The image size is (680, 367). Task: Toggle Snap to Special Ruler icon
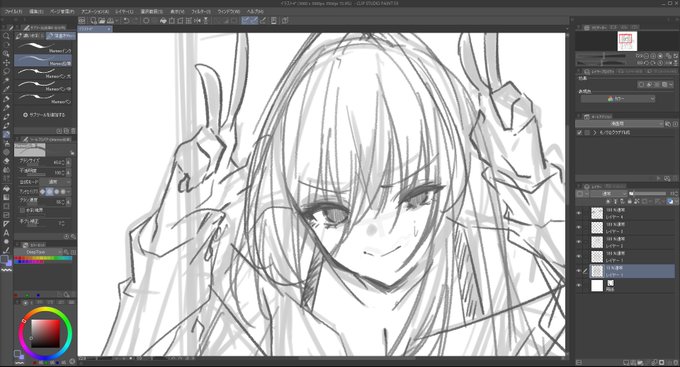254,20
